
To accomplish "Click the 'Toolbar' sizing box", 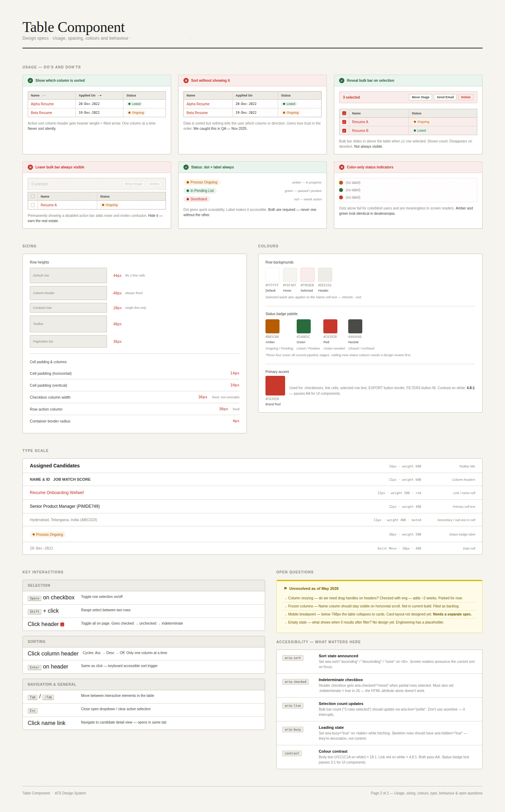I will click(68, 324).
